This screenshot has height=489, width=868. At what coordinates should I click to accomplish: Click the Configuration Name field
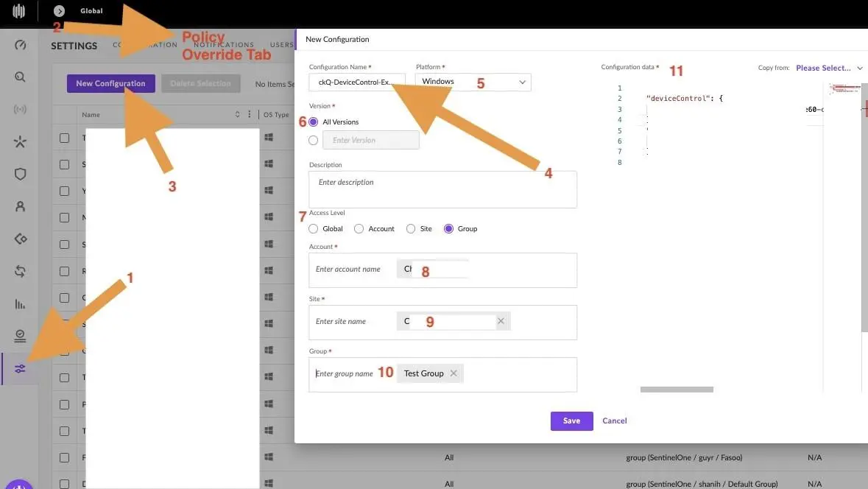pos(357,82)
